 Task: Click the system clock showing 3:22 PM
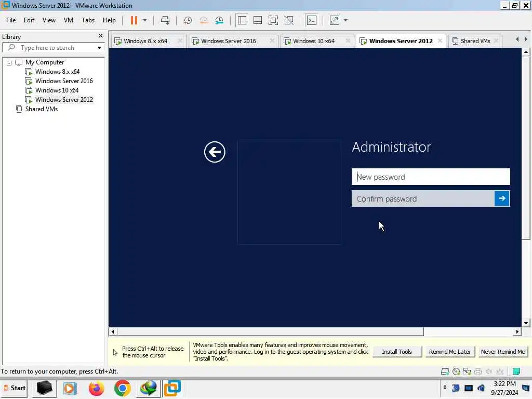pyautogui.click(x=504, y=388)
